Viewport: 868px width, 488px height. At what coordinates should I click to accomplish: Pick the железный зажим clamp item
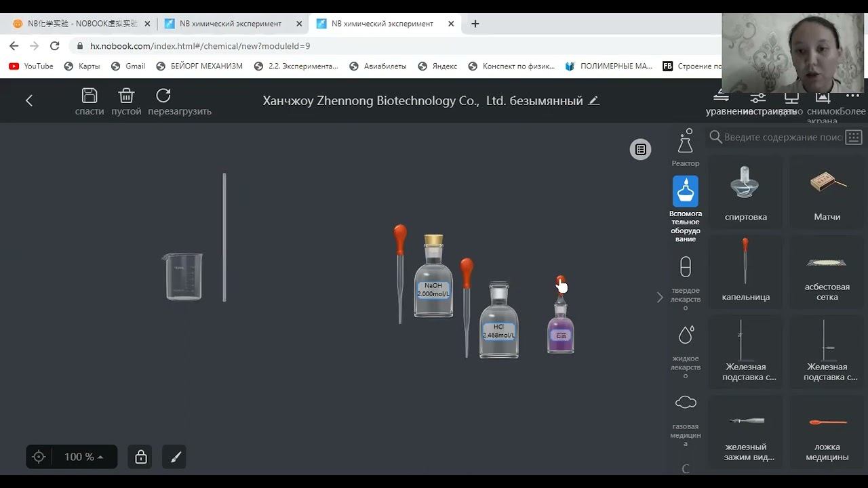click(x=746, y=431)
